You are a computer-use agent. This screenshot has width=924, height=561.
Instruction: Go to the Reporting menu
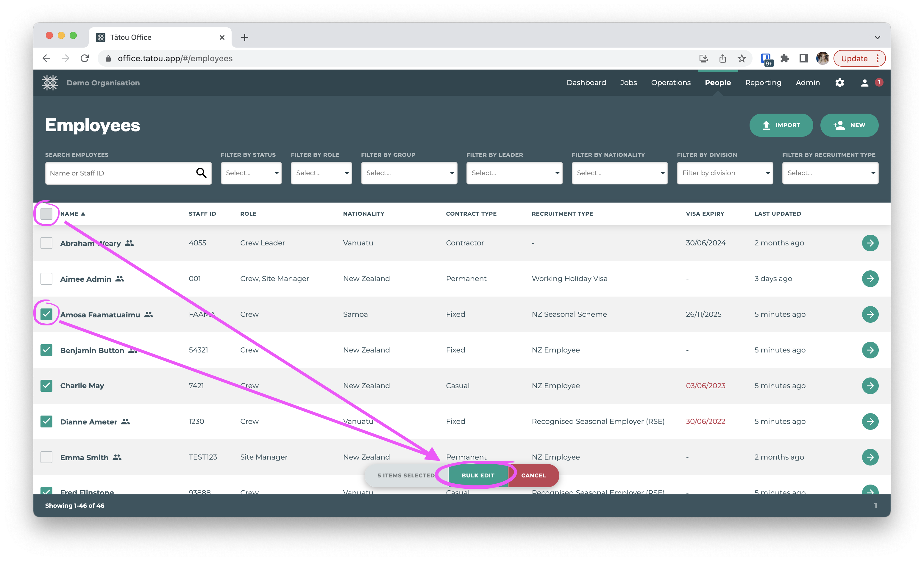tap(763, 83)
